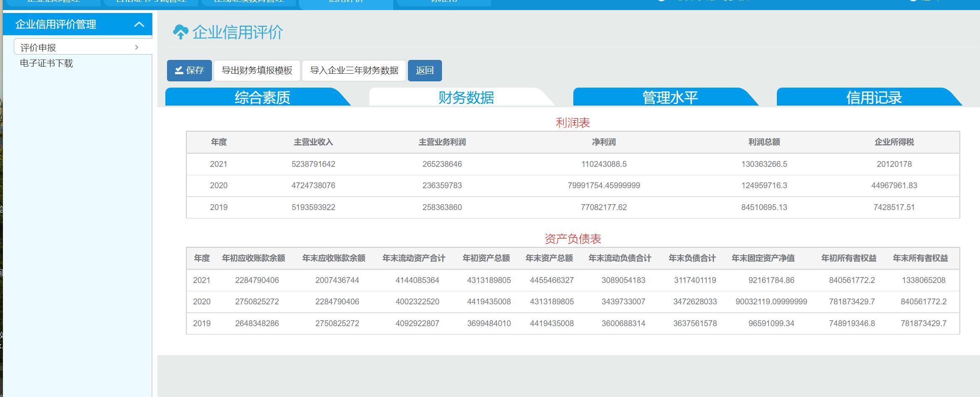
Task: Collapse the 企业信用评价管理 sidebar chevron
Action: pos(139,25)
